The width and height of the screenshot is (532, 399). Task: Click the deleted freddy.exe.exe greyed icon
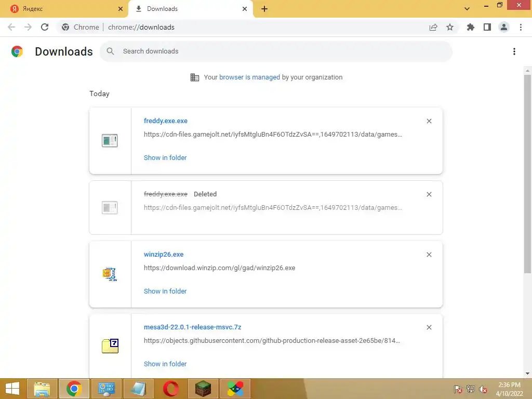[110, 207]
